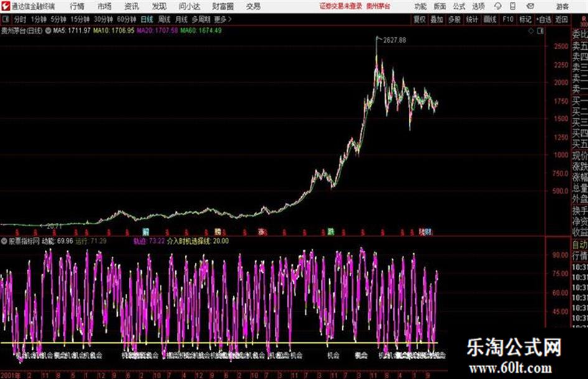The width and height of the screenshot is (588, 379).
Task: Toggle the side panel icon at chart top-right
Action: tap(540, 31)
